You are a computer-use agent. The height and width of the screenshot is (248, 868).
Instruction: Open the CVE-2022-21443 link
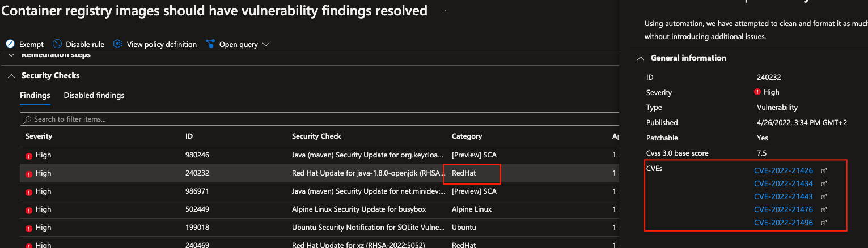pos(784,196)
